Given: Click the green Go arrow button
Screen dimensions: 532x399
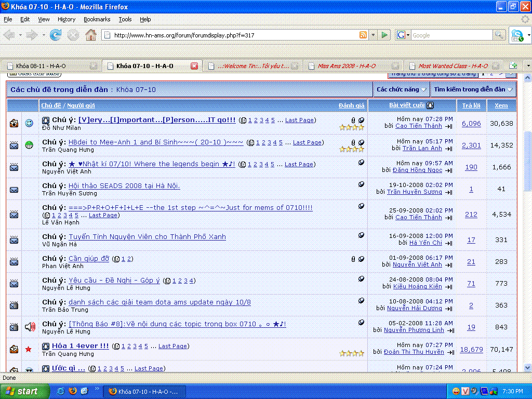Looking at the screenshot, I should click(384, 35).
